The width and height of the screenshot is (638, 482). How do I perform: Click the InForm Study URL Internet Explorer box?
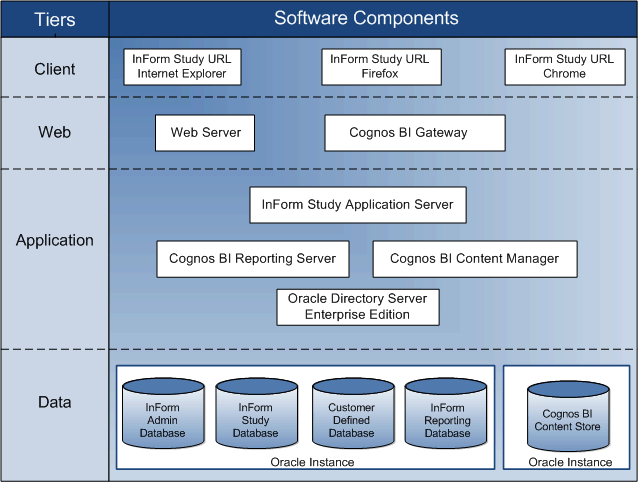[182, 67]
